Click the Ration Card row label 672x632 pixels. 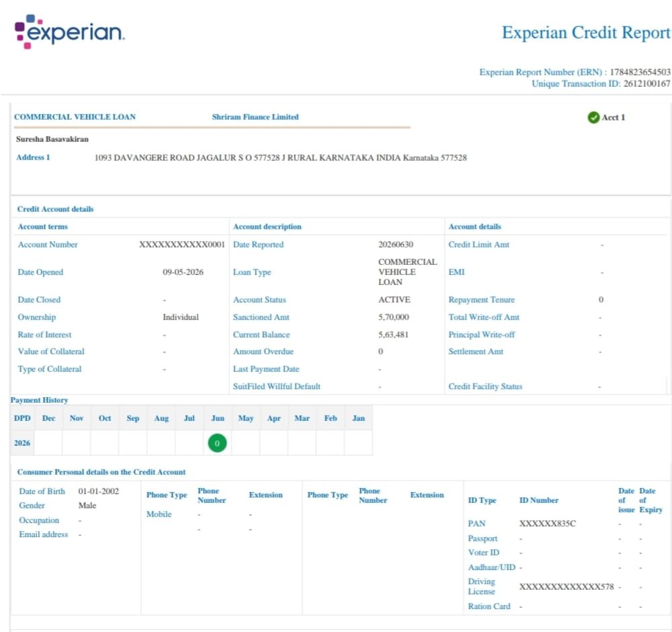[x=489, y=606]
